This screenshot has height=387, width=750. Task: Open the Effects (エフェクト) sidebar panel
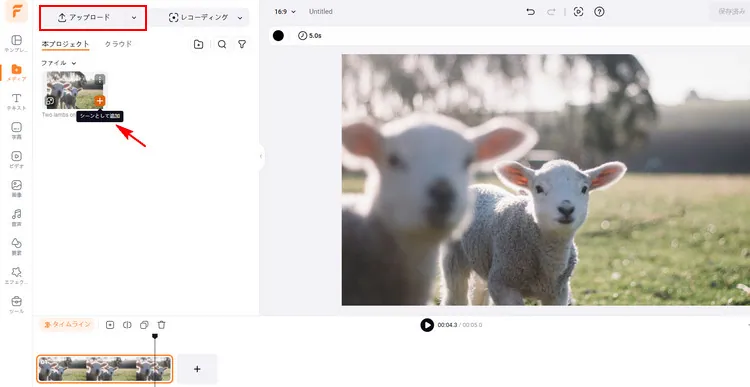click(16, 276)
